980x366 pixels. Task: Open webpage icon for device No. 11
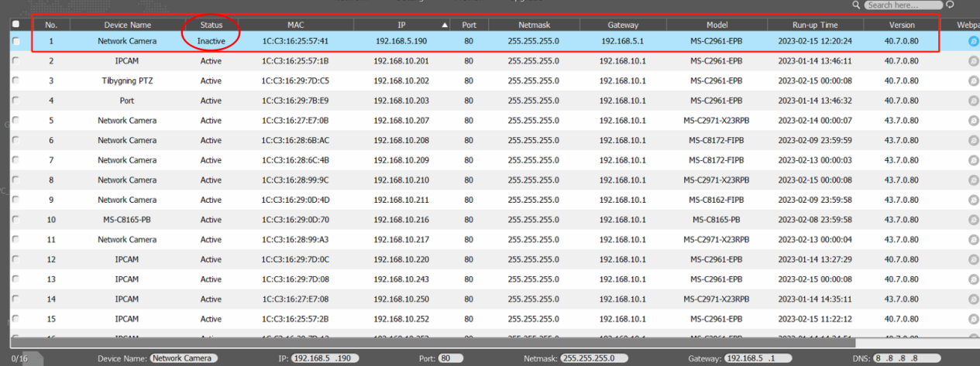coord(974,240)
